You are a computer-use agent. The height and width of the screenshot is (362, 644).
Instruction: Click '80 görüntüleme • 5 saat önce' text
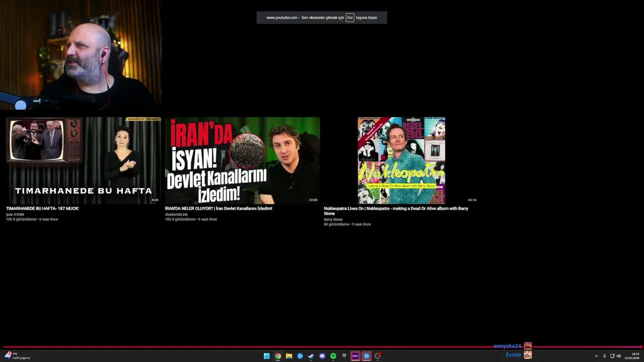(347, 224)
